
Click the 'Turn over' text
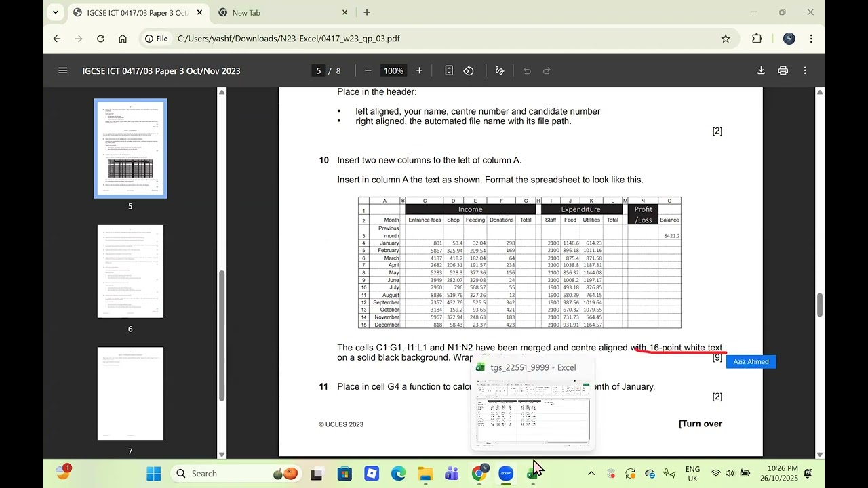click(x=701, y=424)
